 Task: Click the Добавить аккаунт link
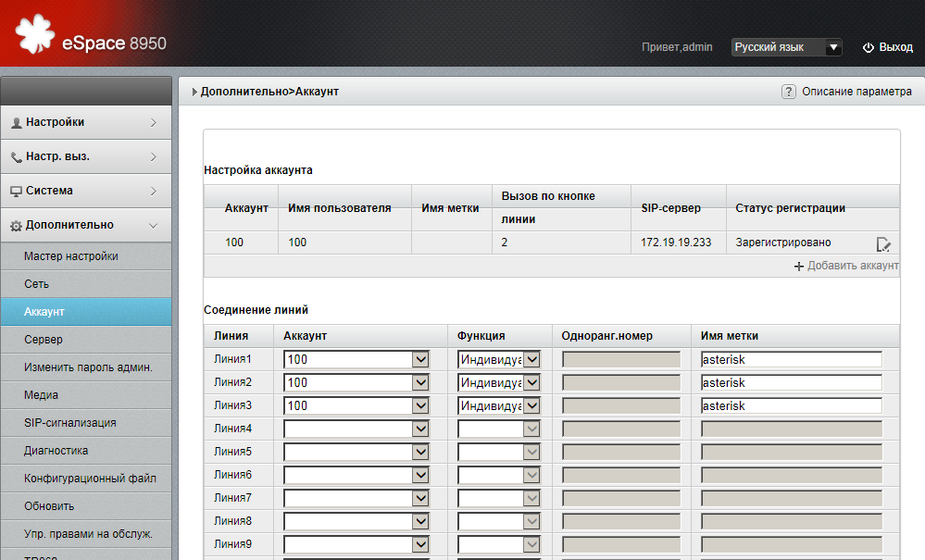click(x=847, y=266)
